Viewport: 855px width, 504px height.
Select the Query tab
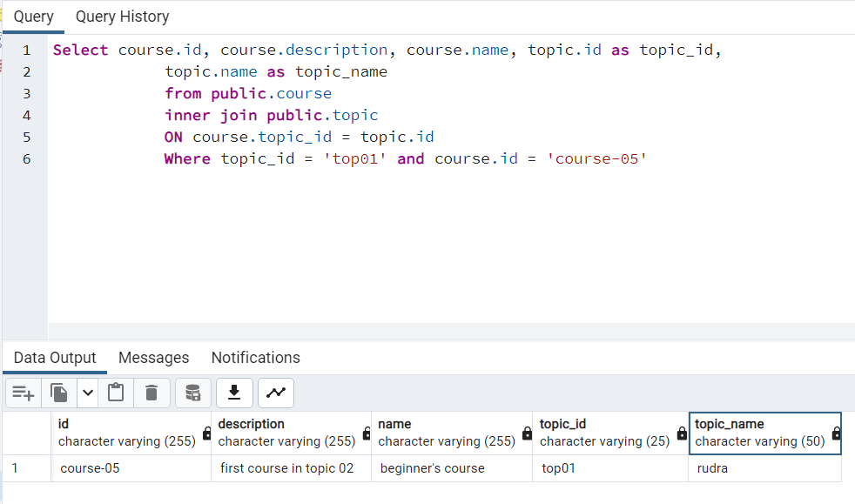33,16
